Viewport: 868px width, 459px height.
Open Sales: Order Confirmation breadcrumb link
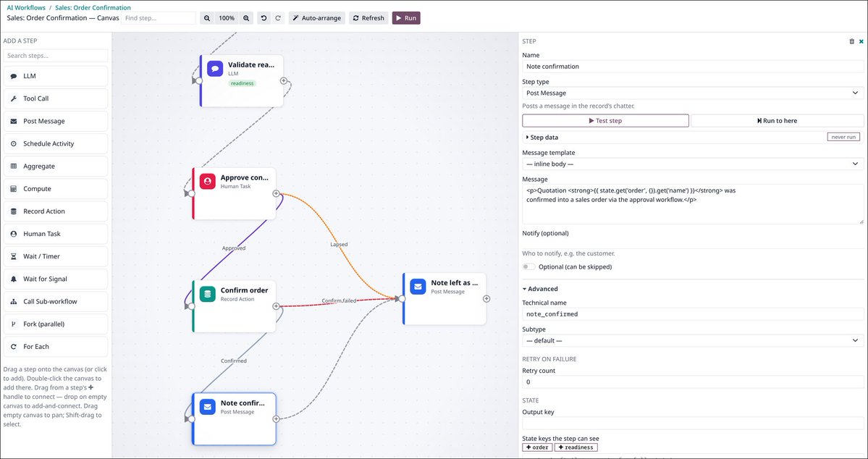93,8
